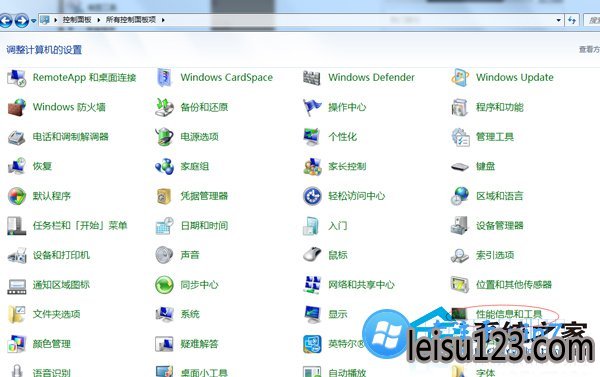
Task: Open the 程序和功能 icon
Action: click(460, 107)
